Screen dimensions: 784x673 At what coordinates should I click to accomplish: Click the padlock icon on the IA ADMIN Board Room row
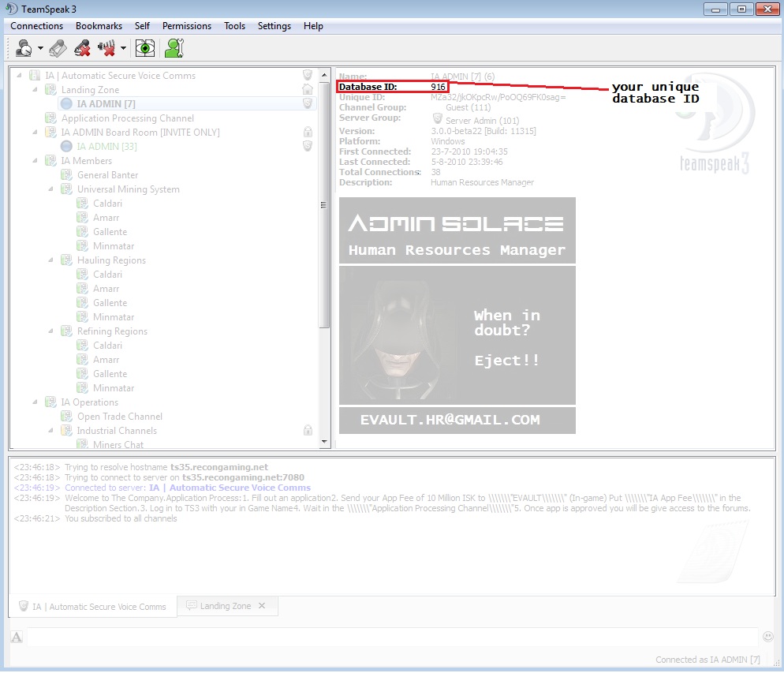tap(308, 132)
